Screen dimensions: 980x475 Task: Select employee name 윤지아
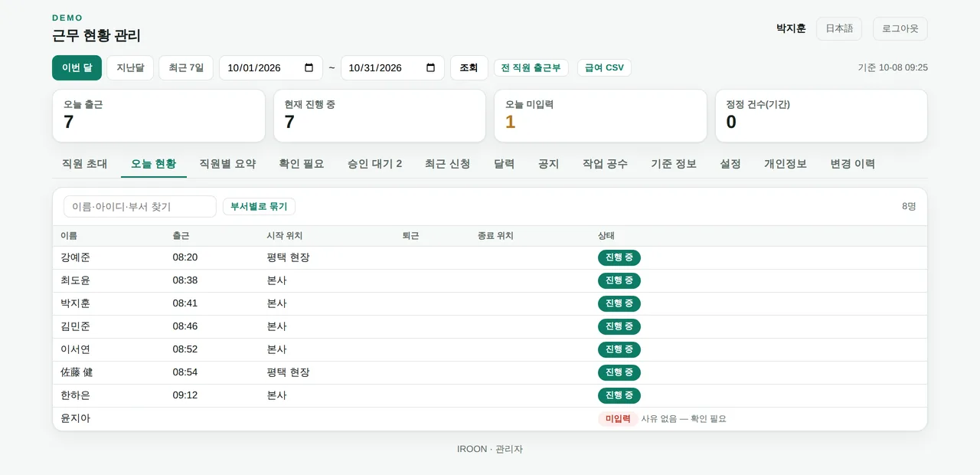[x=76, y=418]
